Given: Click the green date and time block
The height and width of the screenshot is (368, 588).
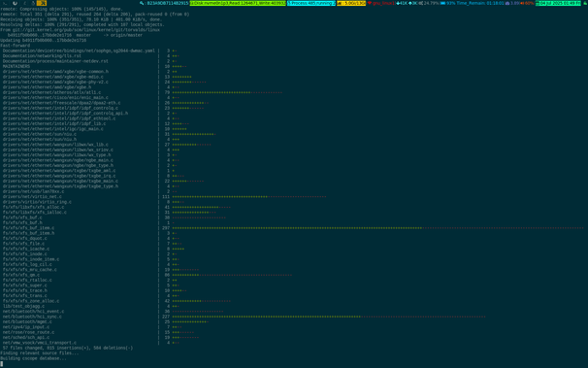Looking at the screenshot, I should 558,3.
